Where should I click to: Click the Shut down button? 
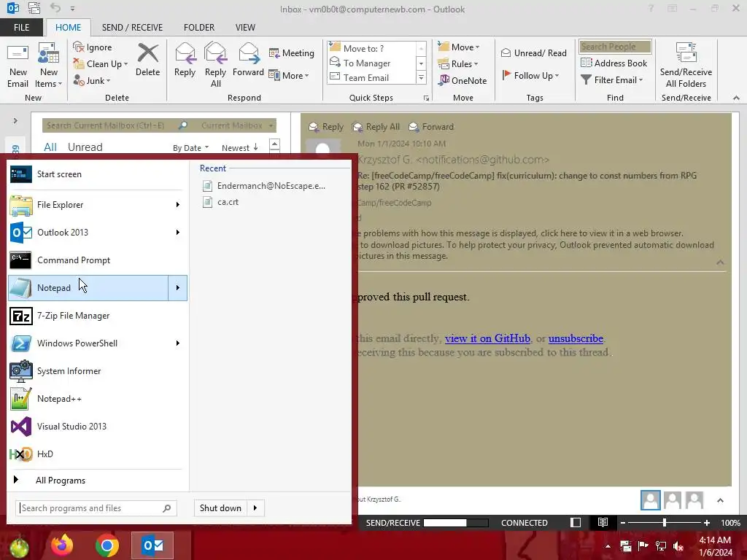click(220, 508)
